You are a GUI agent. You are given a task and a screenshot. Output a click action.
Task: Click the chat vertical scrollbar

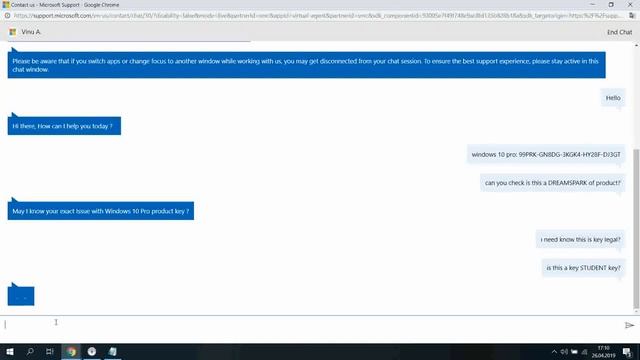pos(636,229)
